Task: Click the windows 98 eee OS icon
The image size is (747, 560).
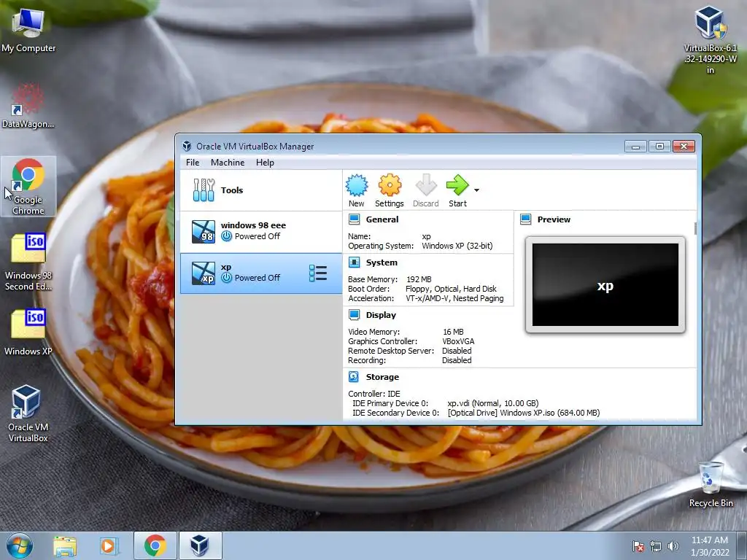Action: tap(204, 231)
